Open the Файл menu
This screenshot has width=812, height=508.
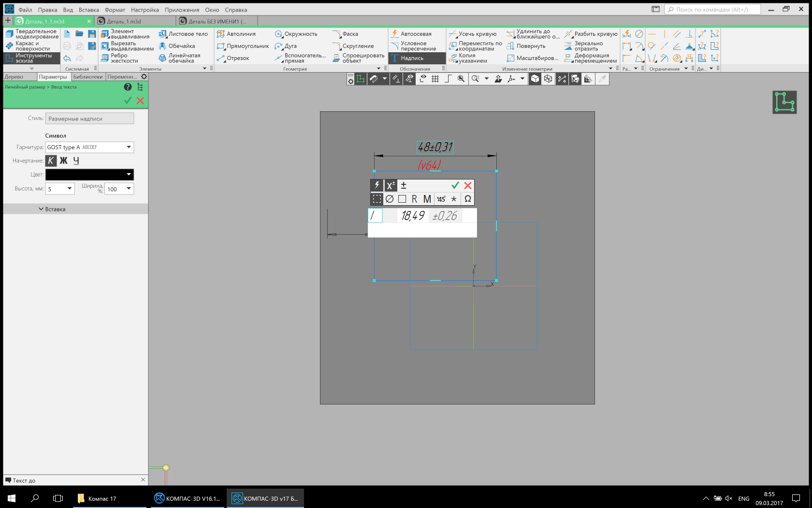pyautogui.click(x=25, y=10)
